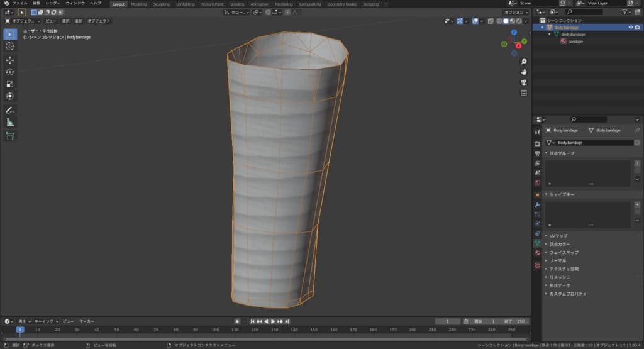Select the Move tool in the left toolbar

10,60
